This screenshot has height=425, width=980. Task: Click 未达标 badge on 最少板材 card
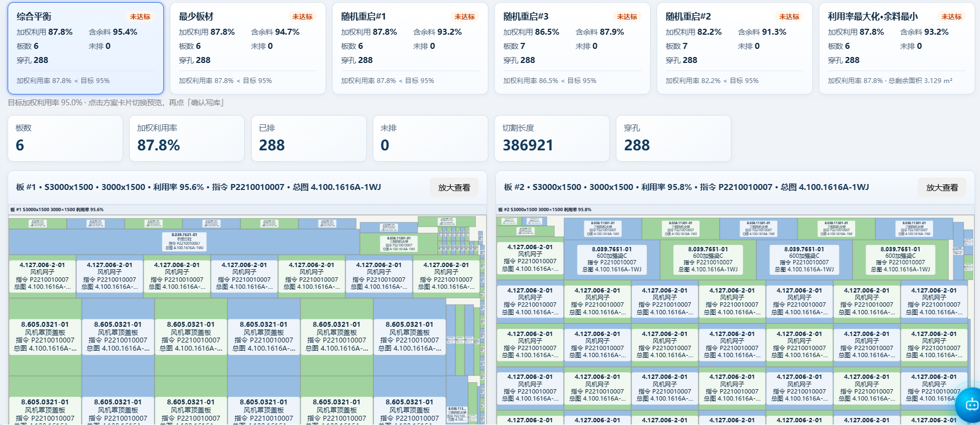click(302, 17)
